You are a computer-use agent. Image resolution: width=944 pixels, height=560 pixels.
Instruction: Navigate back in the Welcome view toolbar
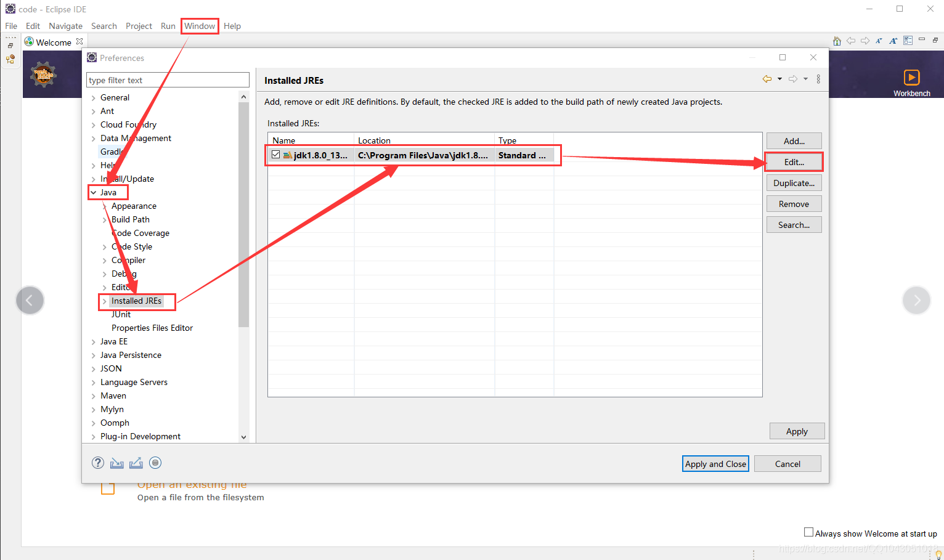tap(851, 41)
